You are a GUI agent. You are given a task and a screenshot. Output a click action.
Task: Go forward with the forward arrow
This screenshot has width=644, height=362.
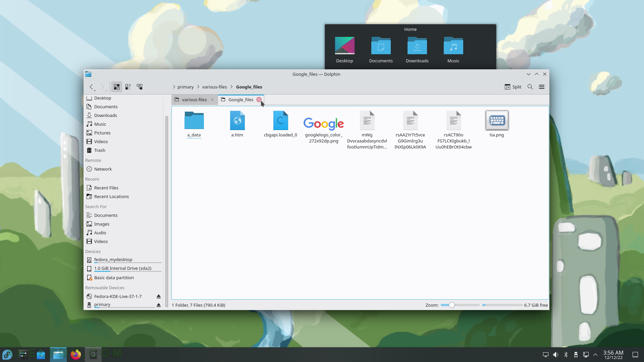(103, 87)
